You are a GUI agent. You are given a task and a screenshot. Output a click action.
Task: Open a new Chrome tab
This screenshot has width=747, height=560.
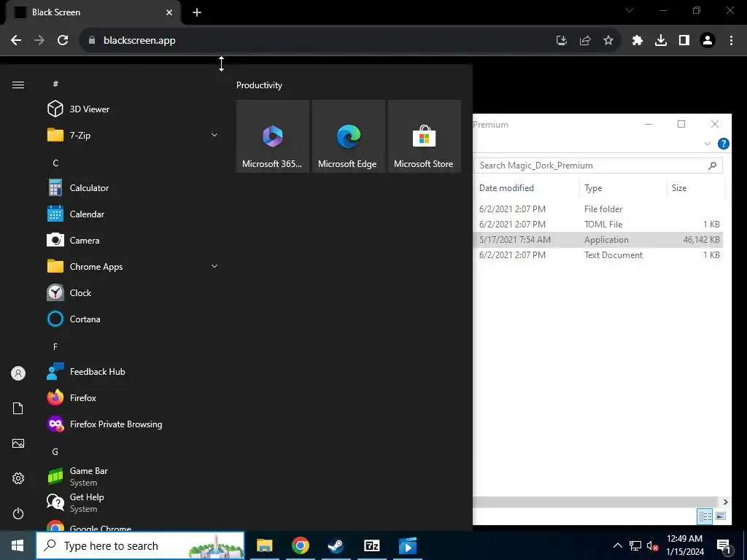pos(197,12)
